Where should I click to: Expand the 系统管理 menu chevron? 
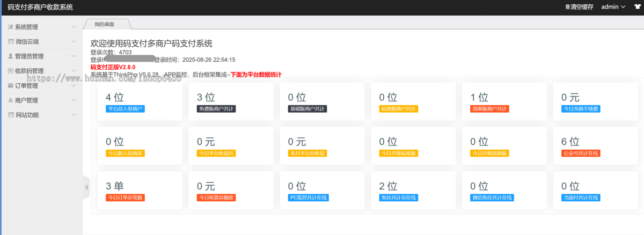click(74, 27)
